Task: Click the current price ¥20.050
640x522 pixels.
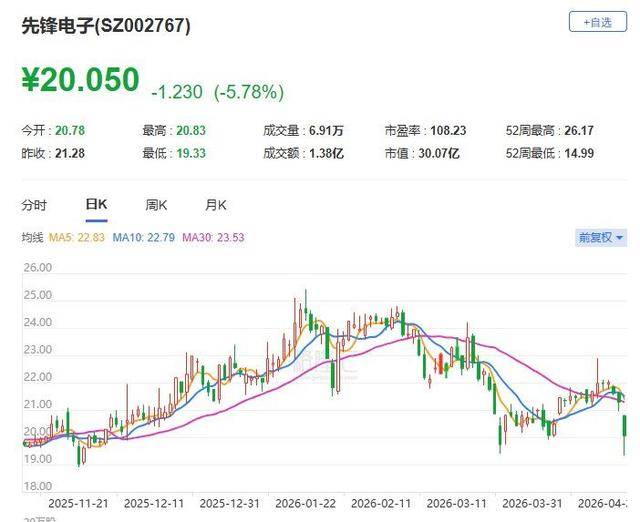Action: 80,80
